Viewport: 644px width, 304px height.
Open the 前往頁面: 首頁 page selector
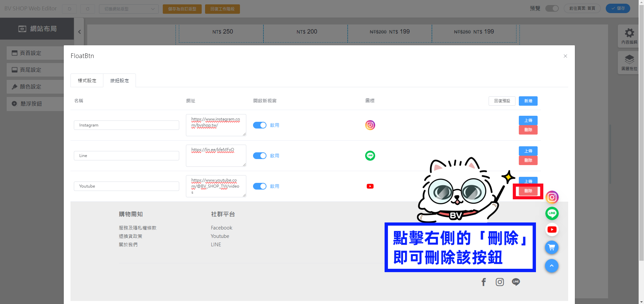click(x=582, y=8)
